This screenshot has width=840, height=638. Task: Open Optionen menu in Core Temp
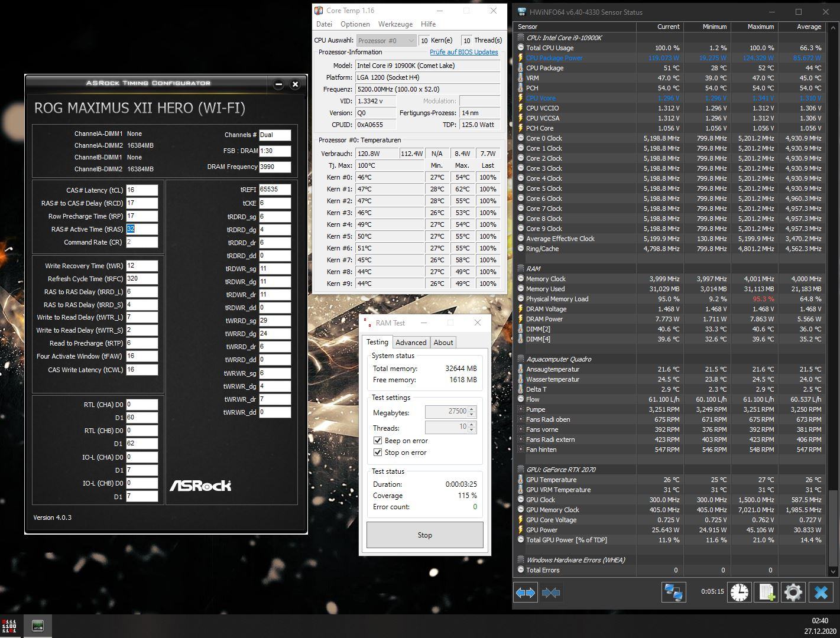(x=355, y=24)
